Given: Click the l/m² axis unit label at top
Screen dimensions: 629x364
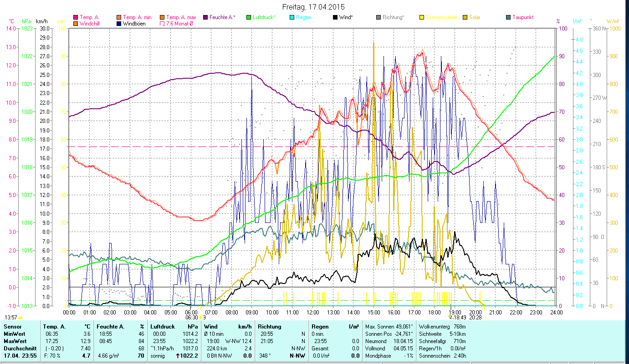Looking at the screenshot, I should [577, 21].
